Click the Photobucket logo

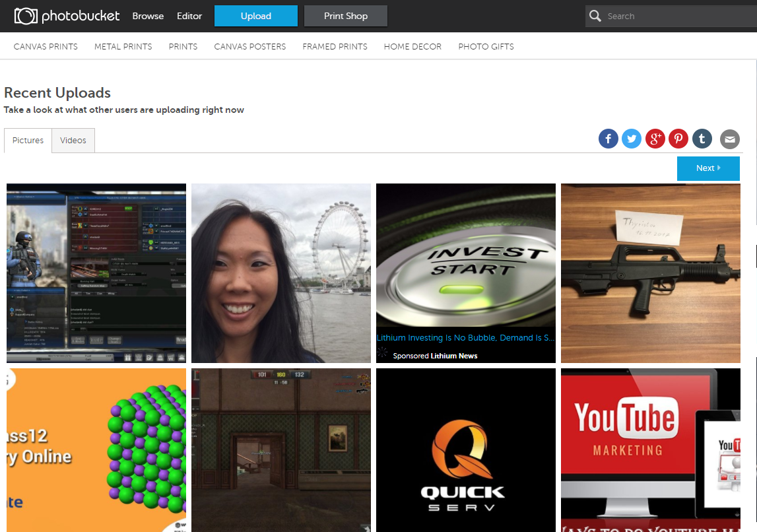click(x=67, y=16)
